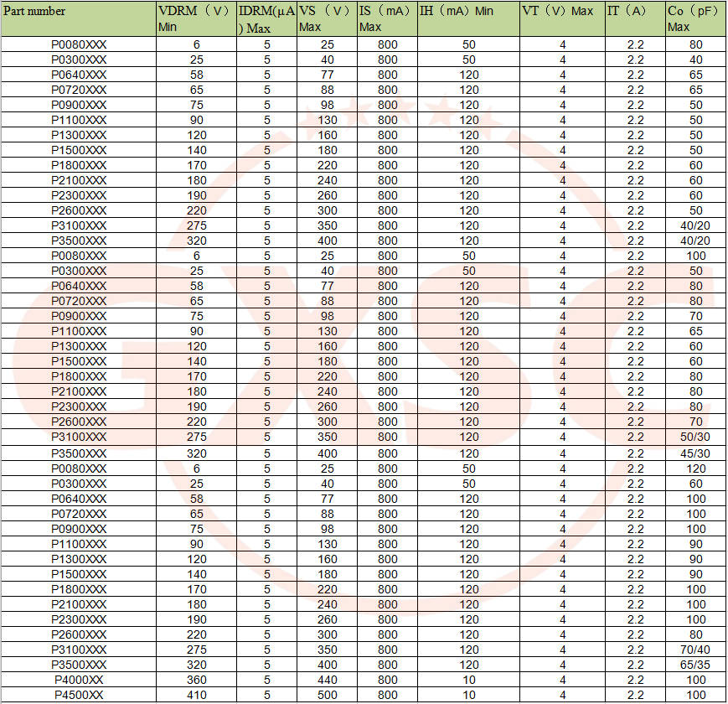Click IH value 10 in P4500XX row

(x=469, y=695)
